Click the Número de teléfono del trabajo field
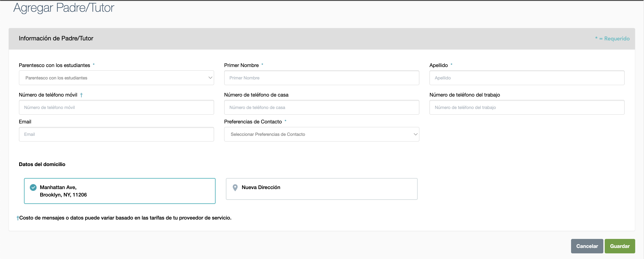 (527, 107)
